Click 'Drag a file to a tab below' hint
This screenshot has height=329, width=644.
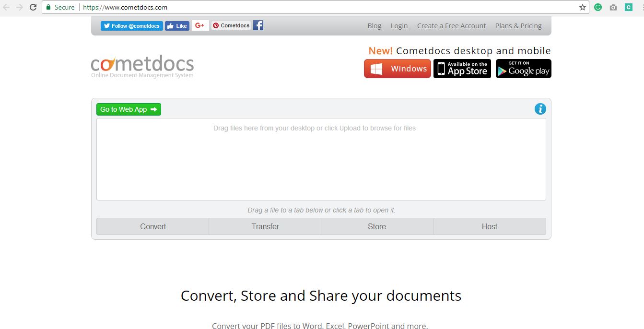pyautogui.click(x=321, y=210)
